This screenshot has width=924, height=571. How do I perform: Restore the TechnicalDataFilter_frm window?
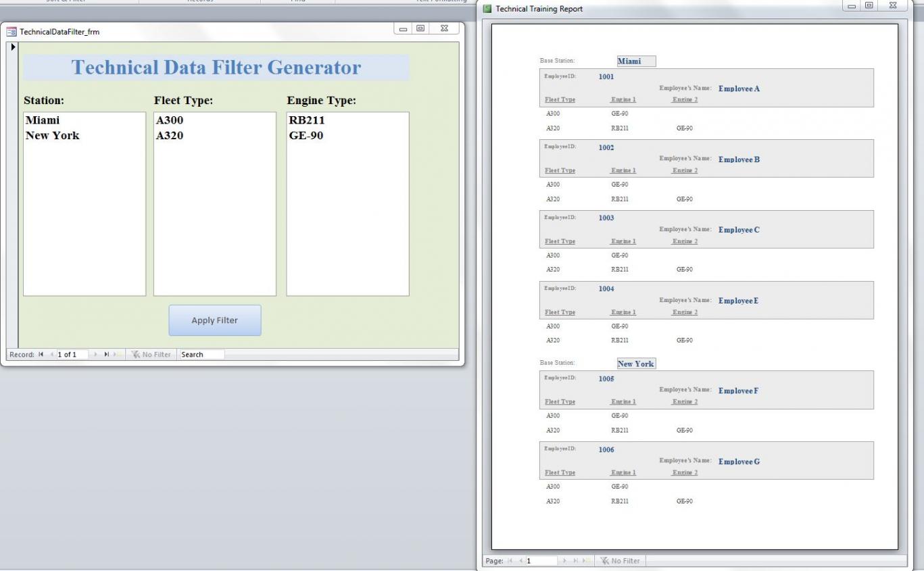point(422,28)
